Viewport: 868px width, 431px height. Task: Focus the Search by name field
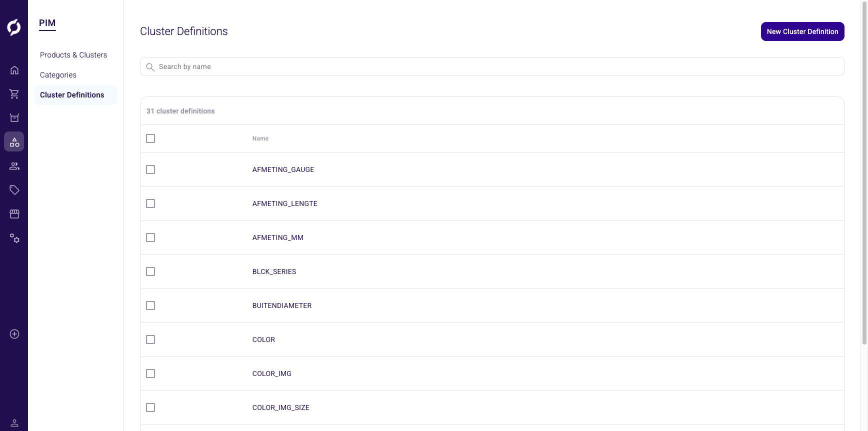492,66
